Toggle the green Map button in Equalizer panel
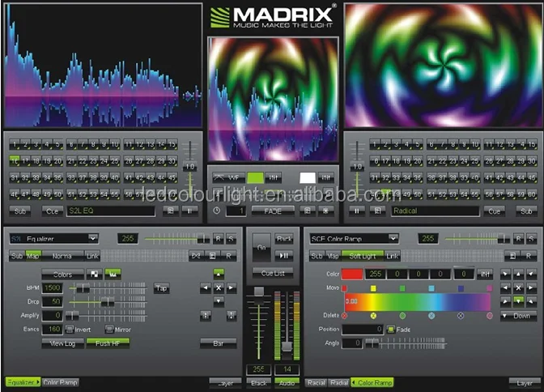 click(33, 256)
